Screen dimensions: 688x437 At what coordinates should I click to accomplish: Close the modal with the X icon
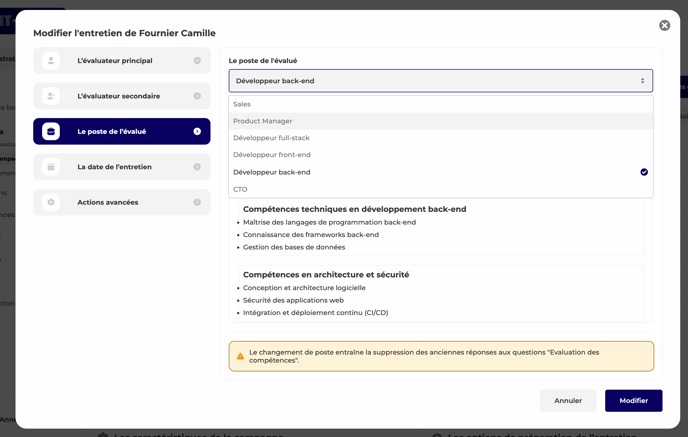coord(664,26)
